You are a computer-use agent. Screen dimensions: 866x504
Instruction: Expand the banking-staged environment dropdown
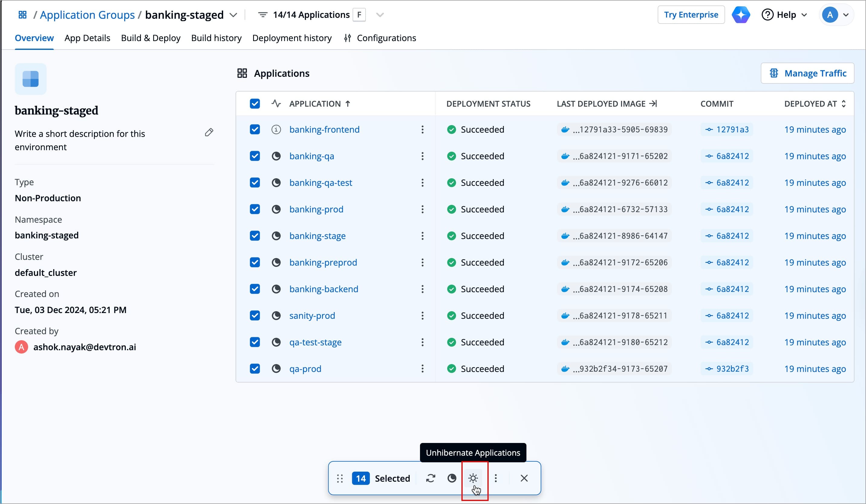coord(234,15)
